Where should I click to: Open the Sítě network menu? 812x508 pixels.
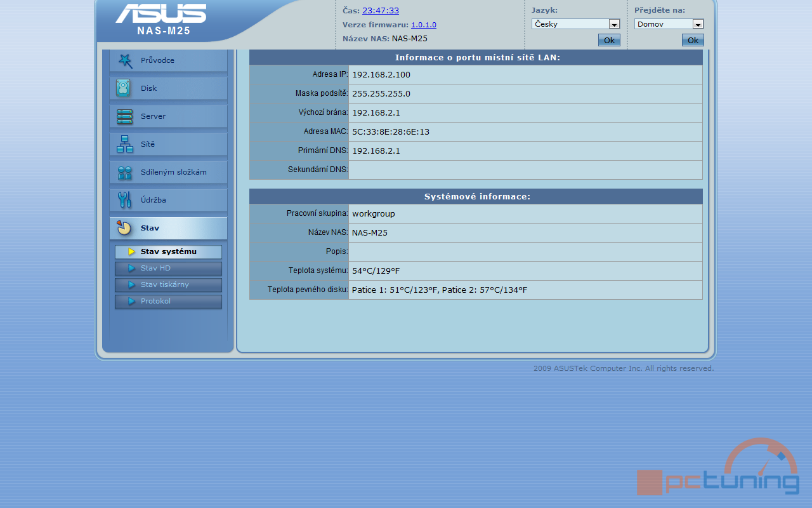coord(168,144)
